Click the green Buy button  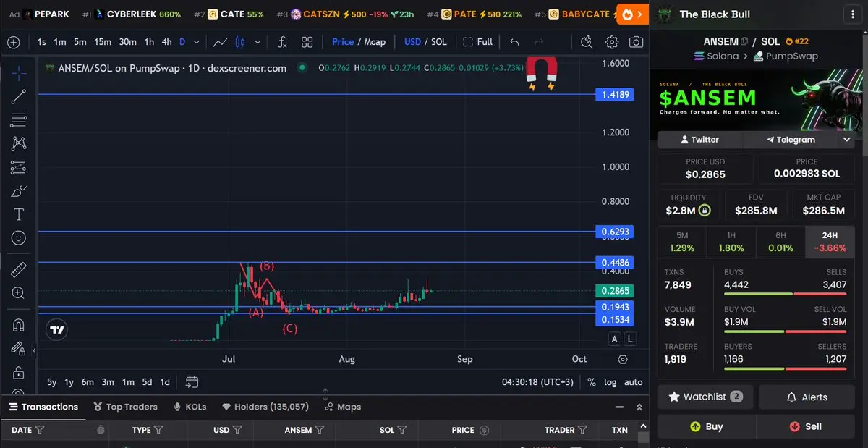[706, 426]
